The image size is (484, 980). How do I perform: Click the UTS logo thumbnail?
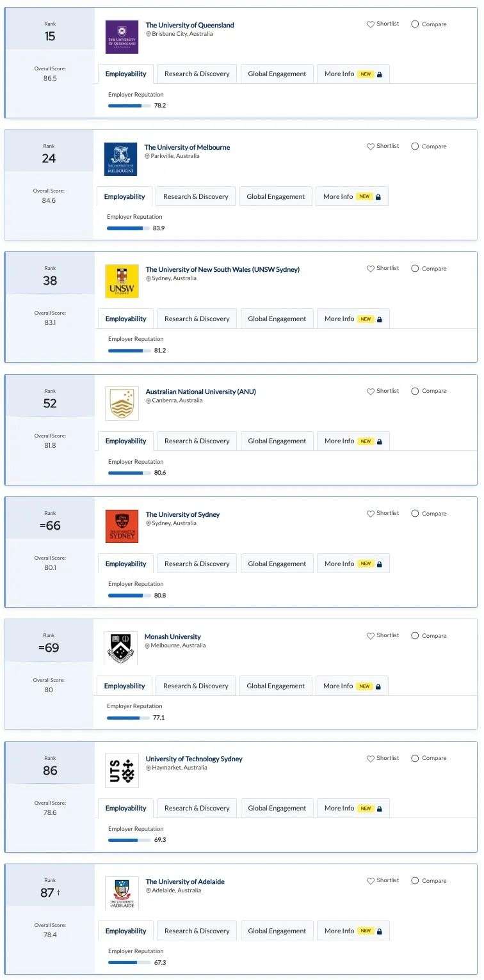pyautogui.click(x=122, y=770)
